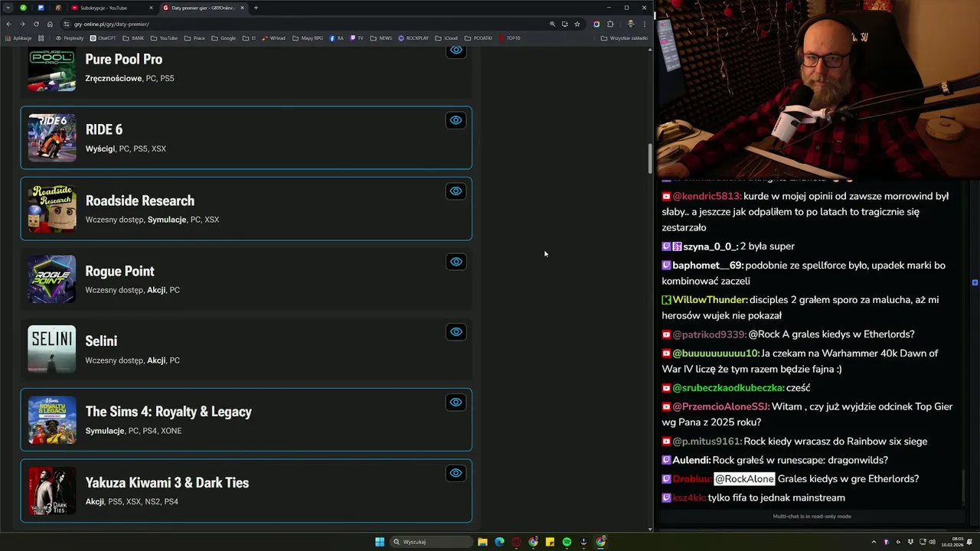This screenshot has height=551, width=980.
Task: Expand the Praca bookmarks folder
Action: 194,38
